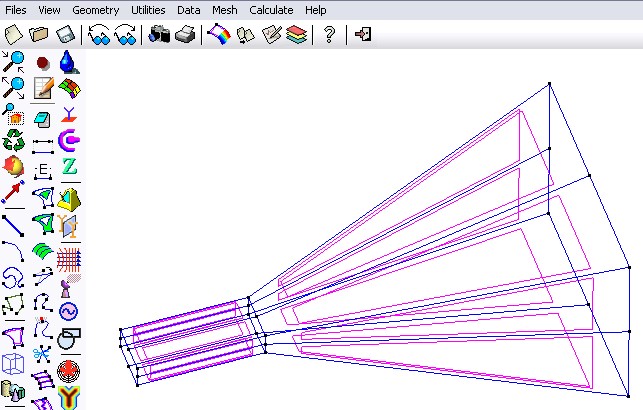The image size is (643, 410).
Task: Open the Utilities menu
Action: [148, 10]
